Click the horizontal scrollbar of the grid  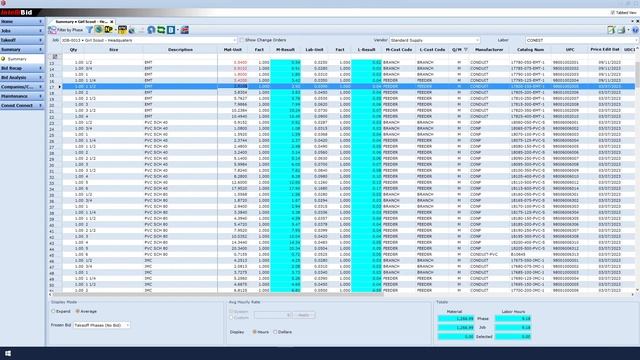pos(218,294)
